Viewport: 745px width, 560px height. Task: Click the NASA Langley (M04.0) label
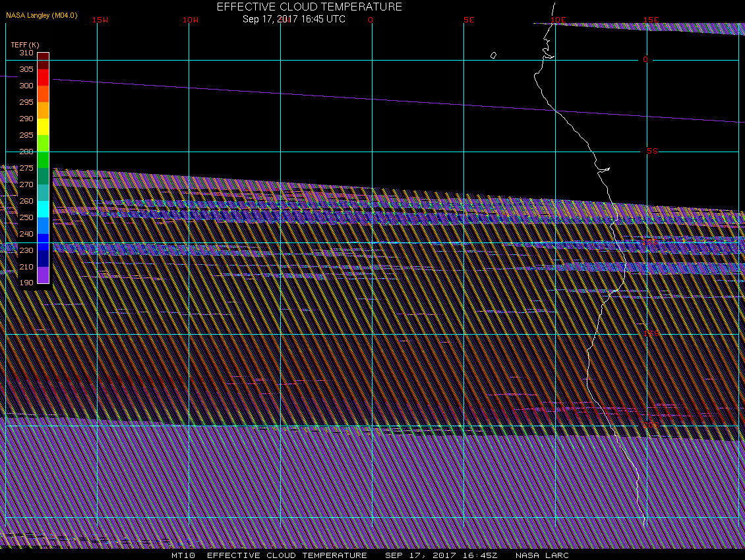tap(42, 15)
